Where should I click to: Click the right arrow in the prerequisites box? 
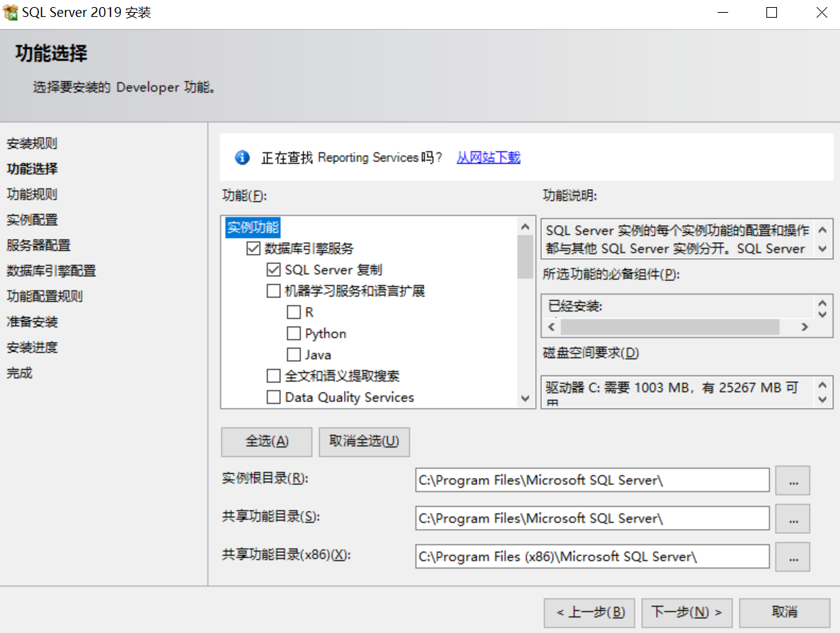804,327
